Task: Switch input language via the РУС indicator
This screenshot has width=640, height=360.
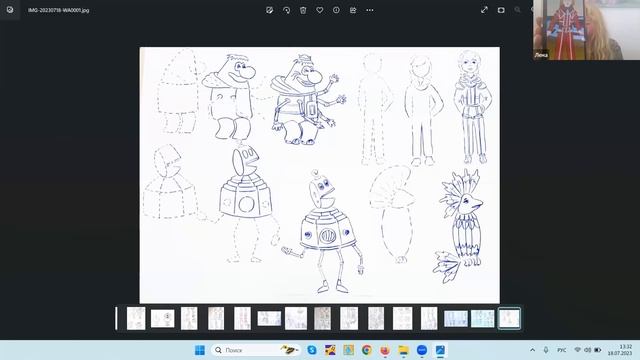Action: tap(562, 350)
